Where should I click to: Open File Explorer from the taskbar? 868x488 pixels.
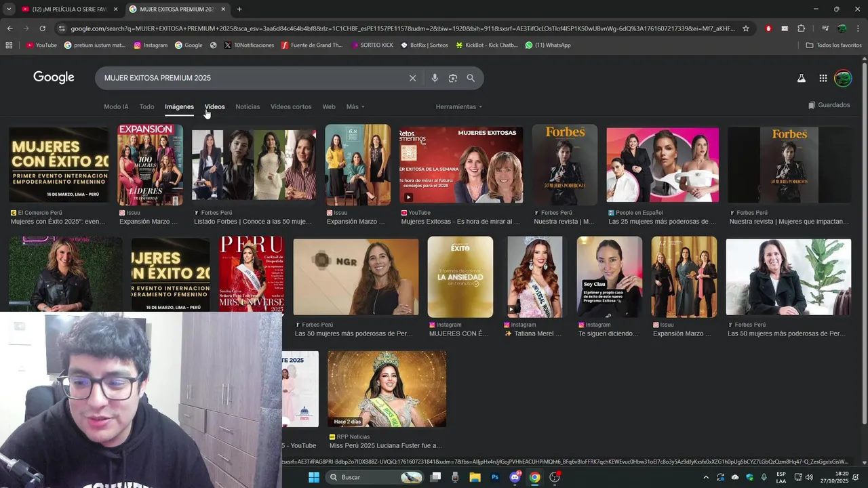pos(475,477)
